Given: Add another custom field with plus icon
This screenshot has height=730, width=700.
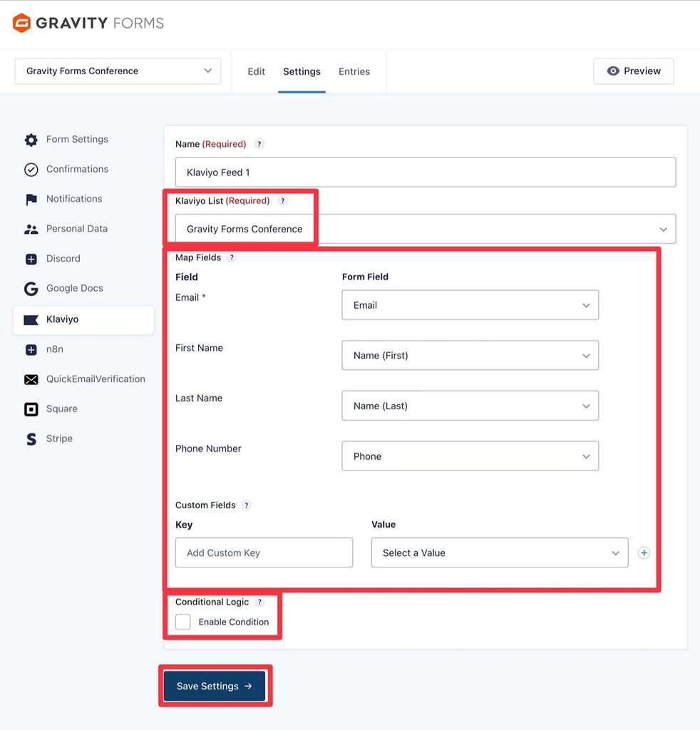Looking at the screenshot, I should tap(644, 552).
